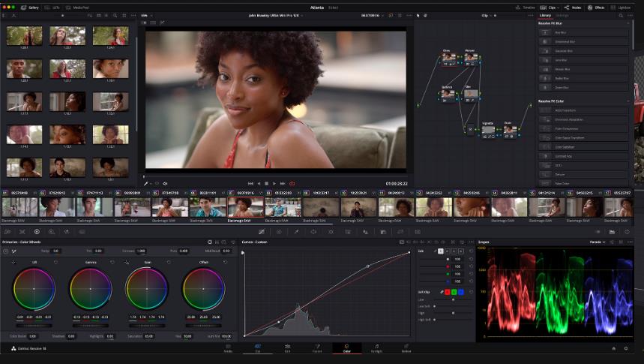The height and width of the screenshot is (364, 644).
Task: Open the Gallery panel
Action: pyautogui.click(x=30, y=7)
